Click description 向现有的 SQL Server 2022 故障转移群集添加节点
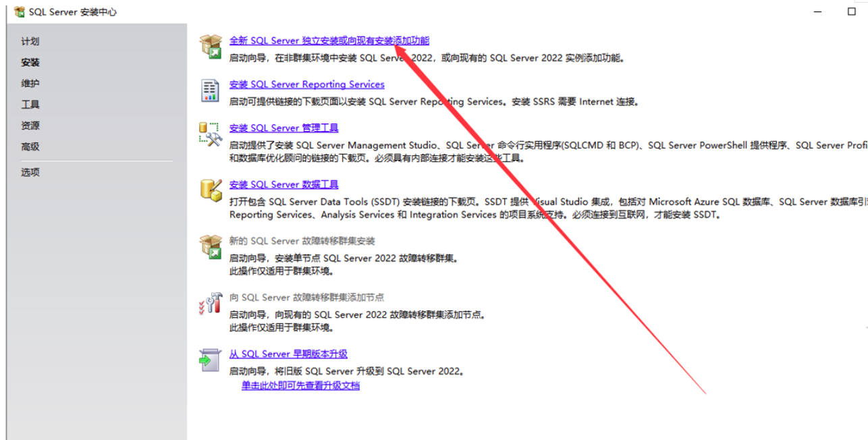The height and width of the screenshot is (440, 868). pos(358,314)
